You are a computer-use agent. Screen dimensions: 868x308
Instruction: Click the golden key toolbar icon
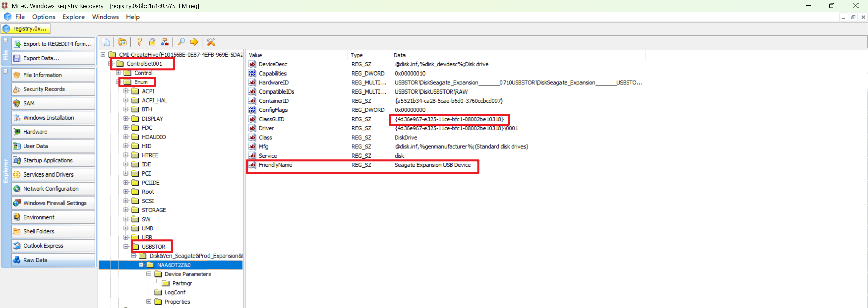(139, 42)
